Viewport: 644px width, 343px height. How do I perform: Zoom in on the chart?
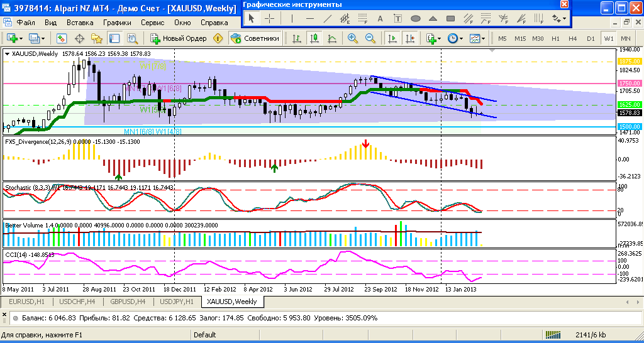coord(352,38)
